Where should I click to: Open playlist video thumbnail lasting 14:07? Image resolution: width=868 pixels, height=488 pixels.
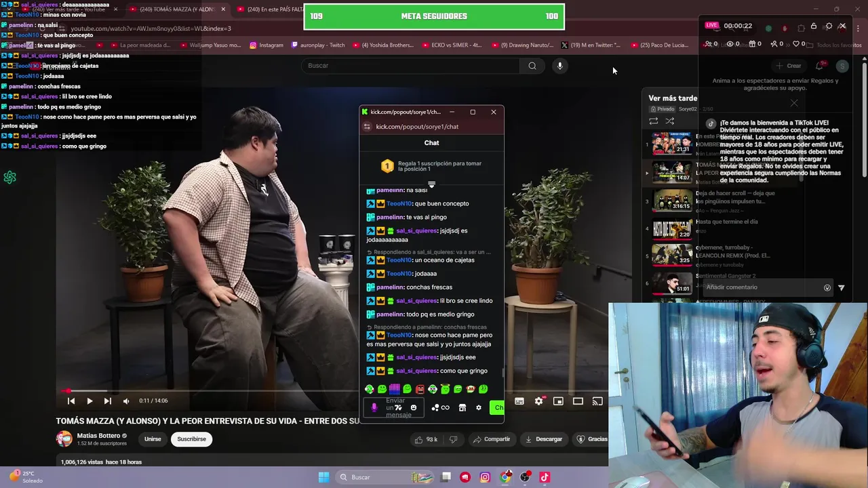(x=672, y=171)
